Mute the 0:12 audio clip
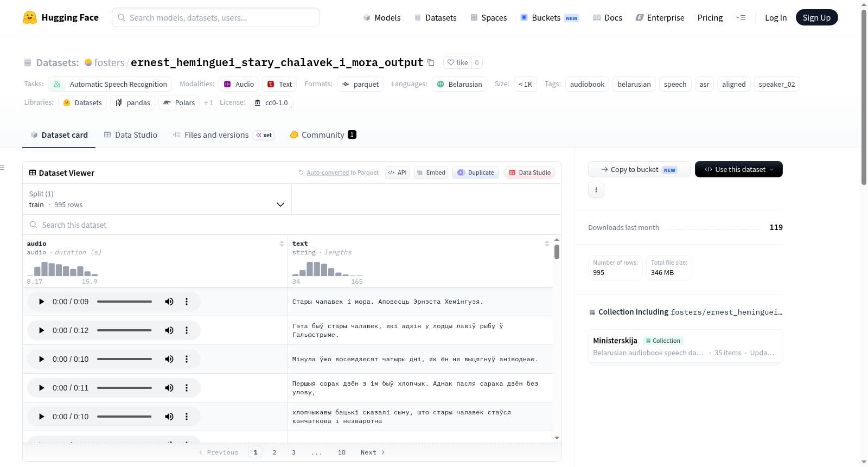868x467 pixels. tap(169, 330)
